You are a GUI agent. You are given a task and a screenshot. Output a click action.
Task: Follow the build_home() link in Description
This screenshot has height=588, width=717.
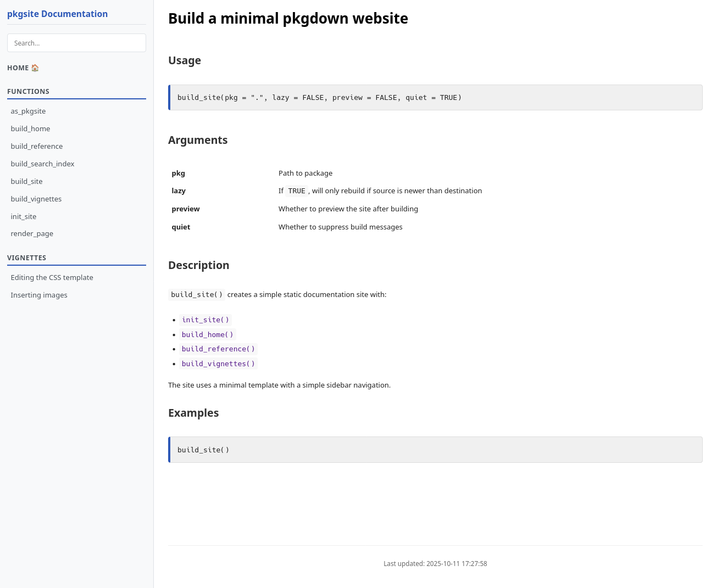[208, 334]
